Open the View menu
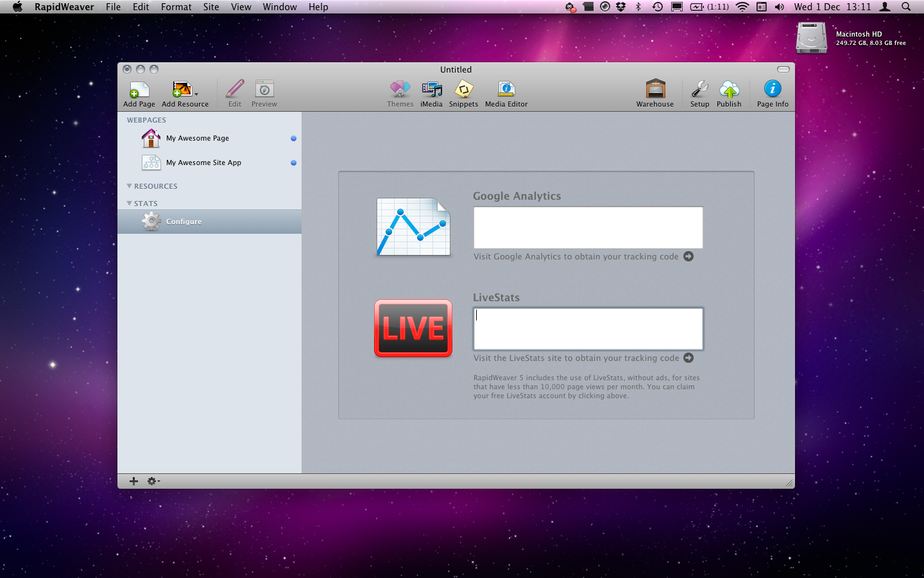The height and width of the screenshot is (578, 924). tap(241, 7)
